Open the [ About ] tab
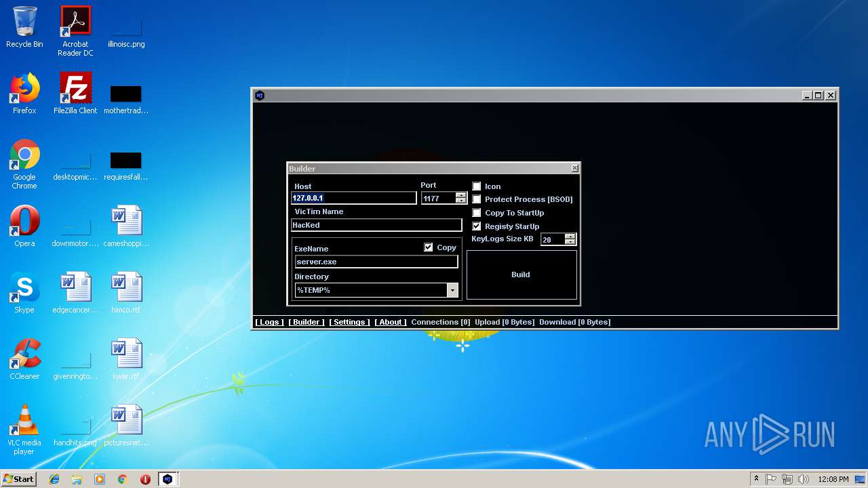 391,323
